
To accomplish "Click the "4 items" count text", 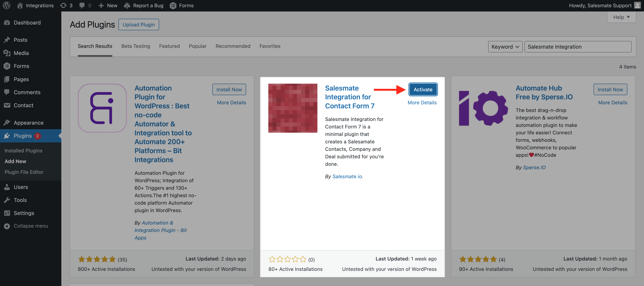I will (628, 67).
